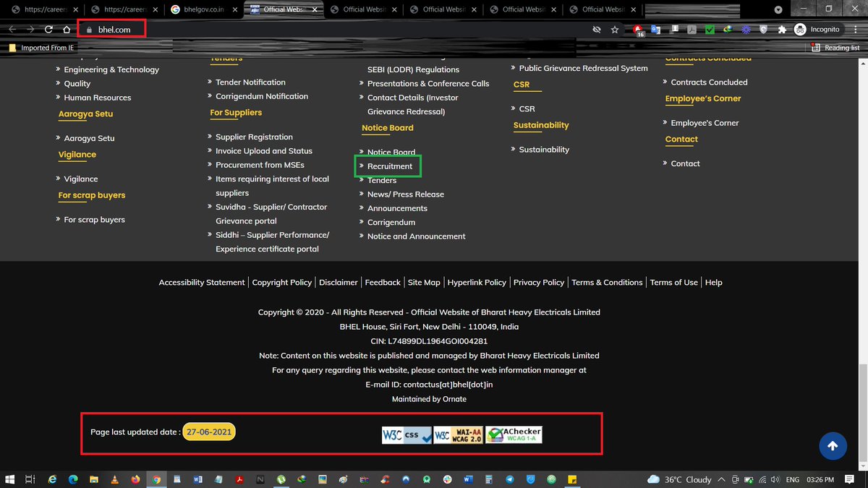The height and width of the screenshot is (488, 868).
Task: Reload the page with the refresh icon
Action: tap(48, 30)
